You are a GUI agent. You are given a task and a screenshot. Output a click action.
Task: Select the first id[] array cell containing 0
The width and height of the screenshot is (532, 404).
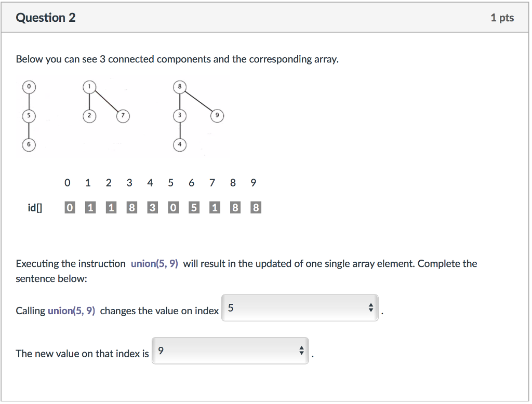pos(69,207)
